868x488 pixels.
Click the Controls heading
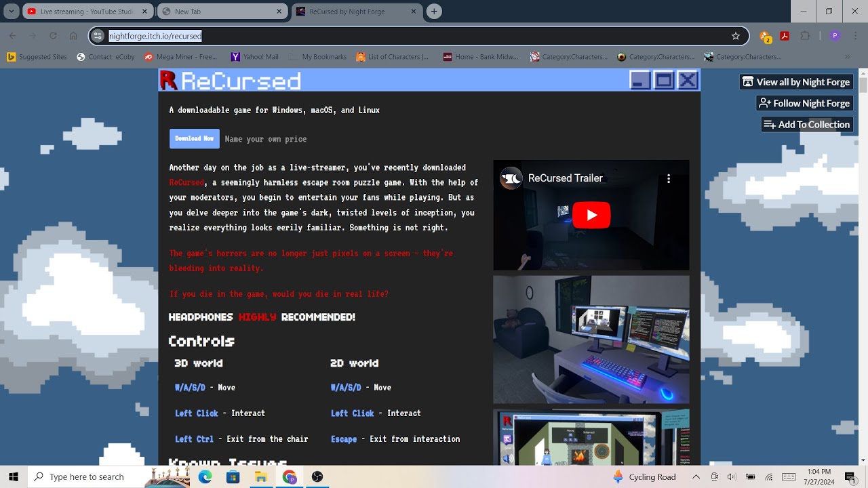201,341
